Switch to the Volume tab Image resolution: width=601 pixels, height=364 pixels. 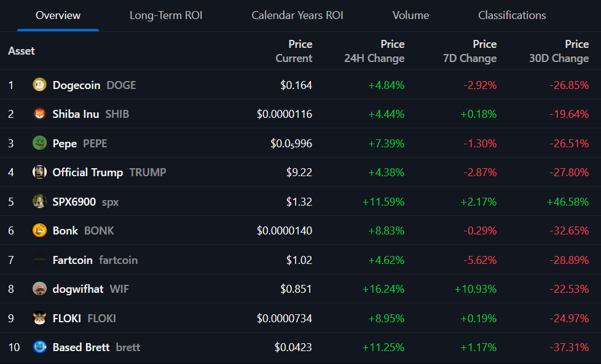(410, 15)
